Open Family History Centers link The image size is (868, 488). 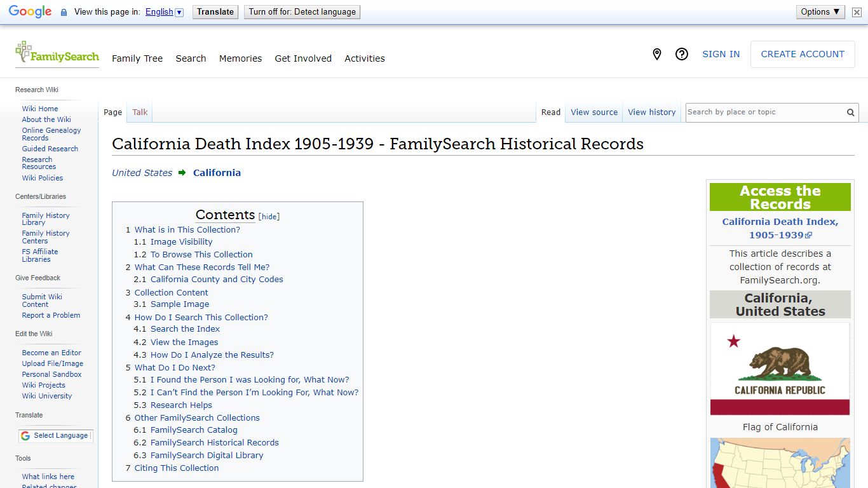[x=46, y=237]
